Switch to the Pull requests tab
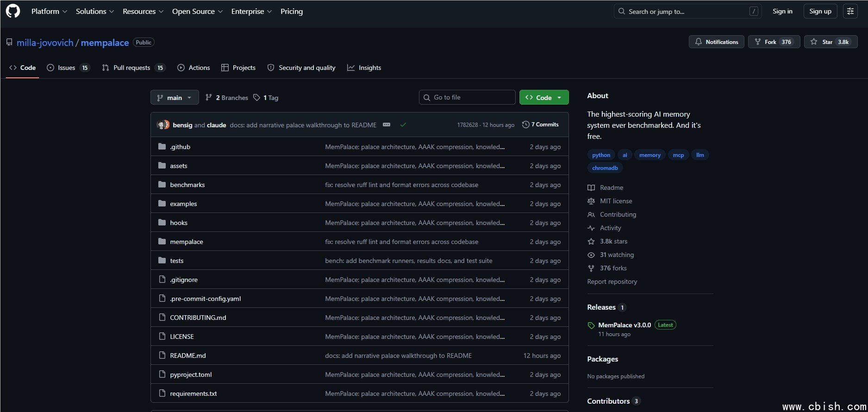Viewport: 868px width, 412px height. click(x=133, y=68)
